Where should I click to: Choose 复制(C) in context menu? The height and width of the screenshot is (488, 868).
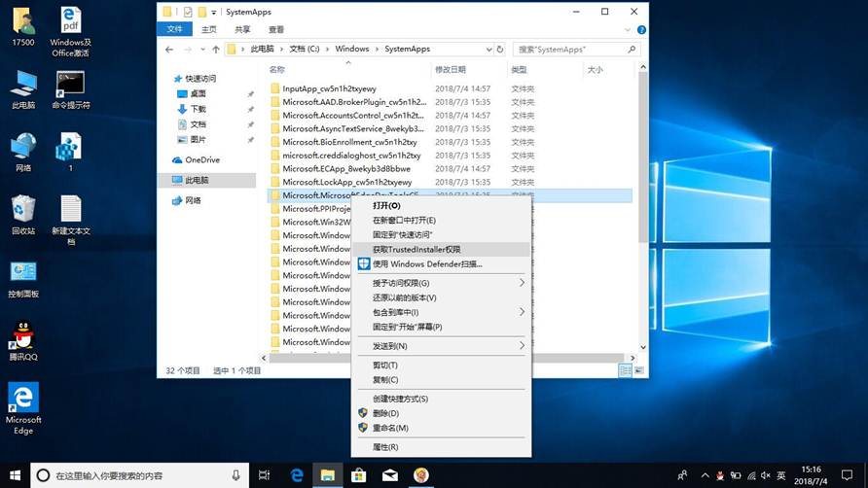[x=441, y=379]
